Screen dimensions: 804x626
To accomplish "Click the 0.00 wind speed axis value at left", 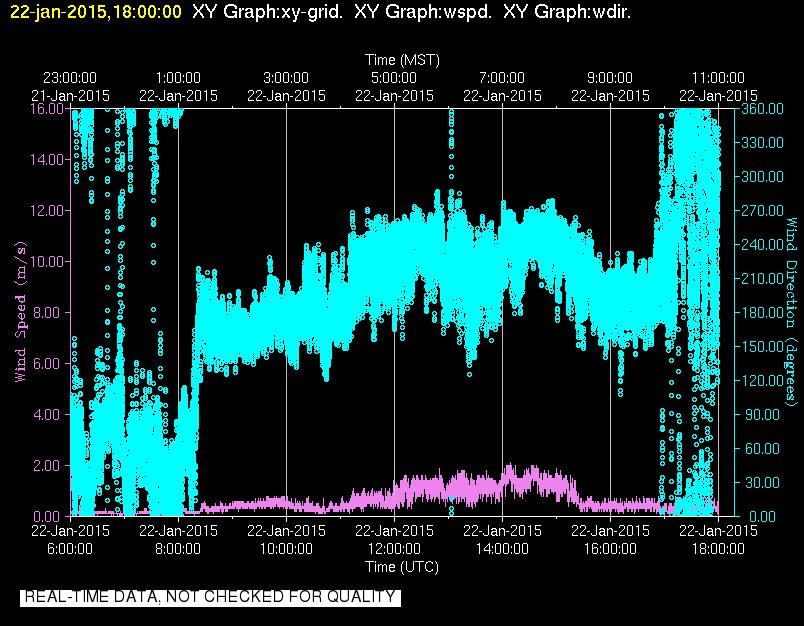I will (x=48, y=516).
